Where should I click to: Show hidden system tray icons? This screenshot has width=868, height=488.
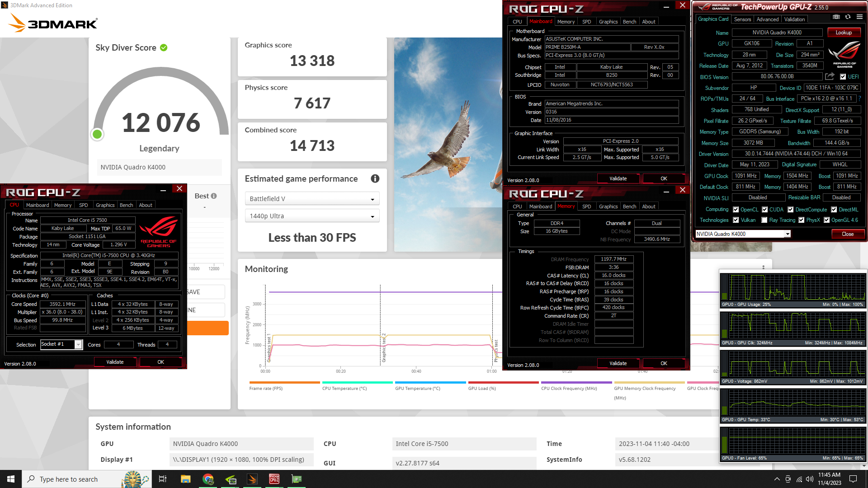pos(777,479)
